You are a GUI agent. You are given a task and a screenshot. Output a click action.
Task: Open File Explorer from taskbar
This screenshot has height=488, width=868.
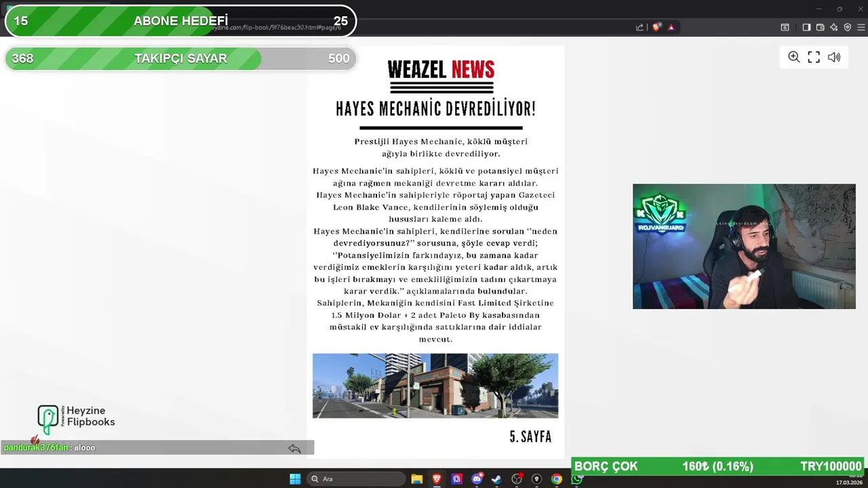tap(417, 479)
